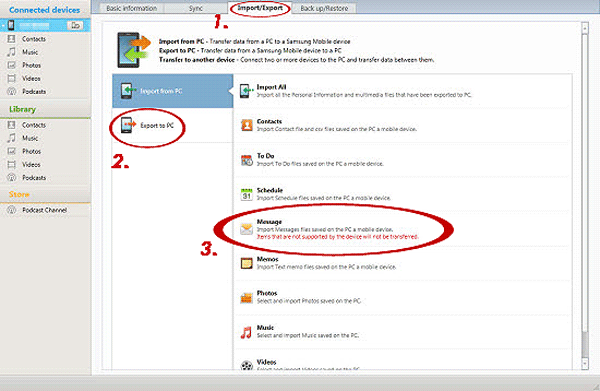Select Import from PC option

(173, 91)
